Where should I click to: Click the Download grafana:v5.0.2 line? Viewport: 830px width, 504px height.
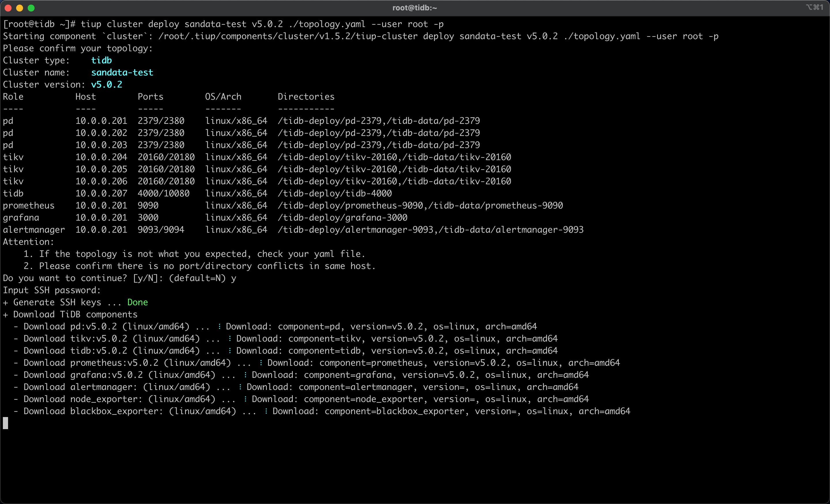coord(301,375)
